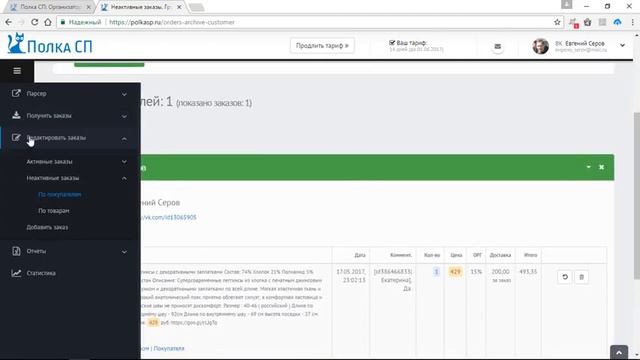Expand the Получить заказы chevron
The width and height of the screenshot is (640, 360).
(124, 116)
